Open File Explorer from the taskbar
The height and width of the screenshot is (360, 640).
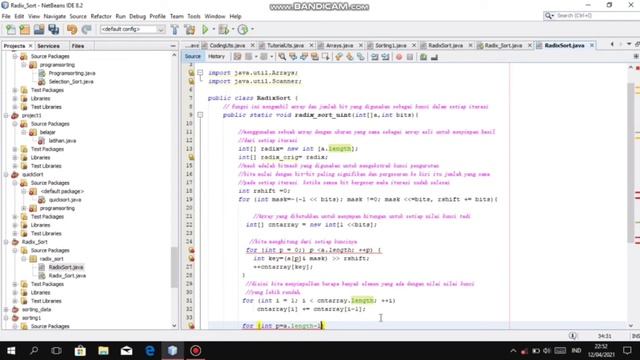103,351
